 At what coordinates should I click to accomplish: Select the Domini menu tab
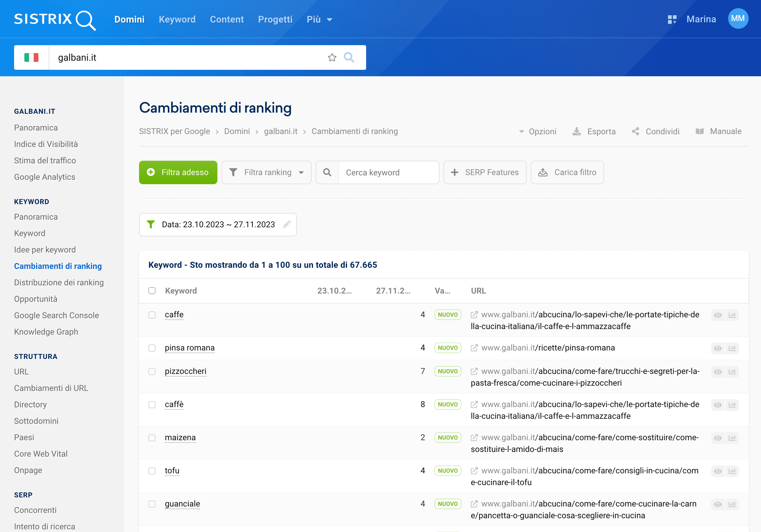click(x=128, y=19)
